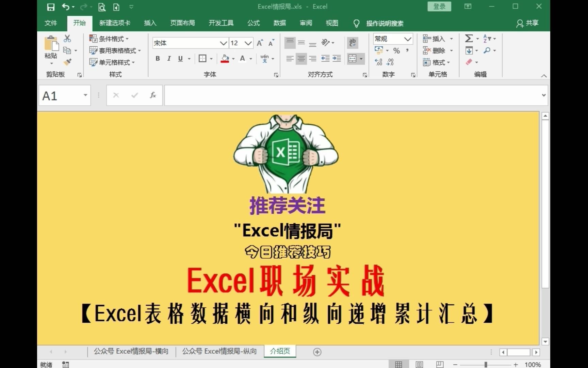588x368 pixels.
Task: Toggle merge and center cells
Action: tap(353, 59)
